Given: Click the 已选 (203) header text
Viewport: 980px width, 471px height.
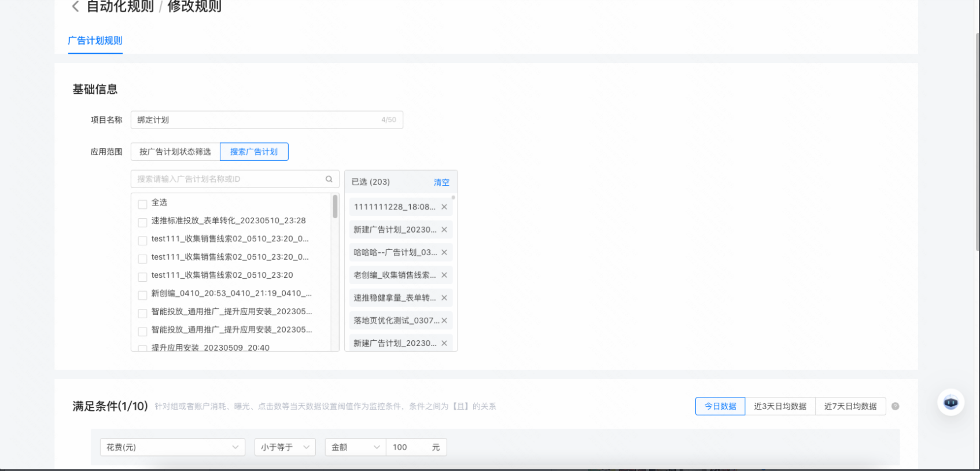Looking at the screenshot, I should (x=371, y=182).
